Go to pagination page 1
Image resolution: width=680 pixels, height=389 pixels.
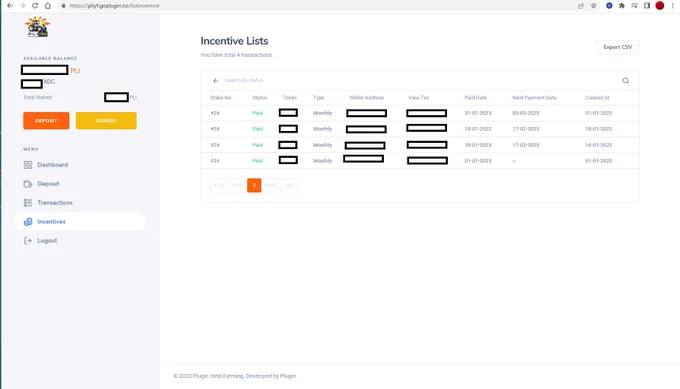254,185
